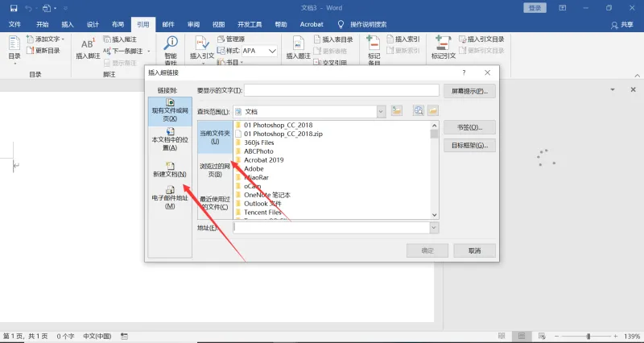Click the browse for file folder icon
The width and height of the screenshot is (644, 343).
(433, 111)
